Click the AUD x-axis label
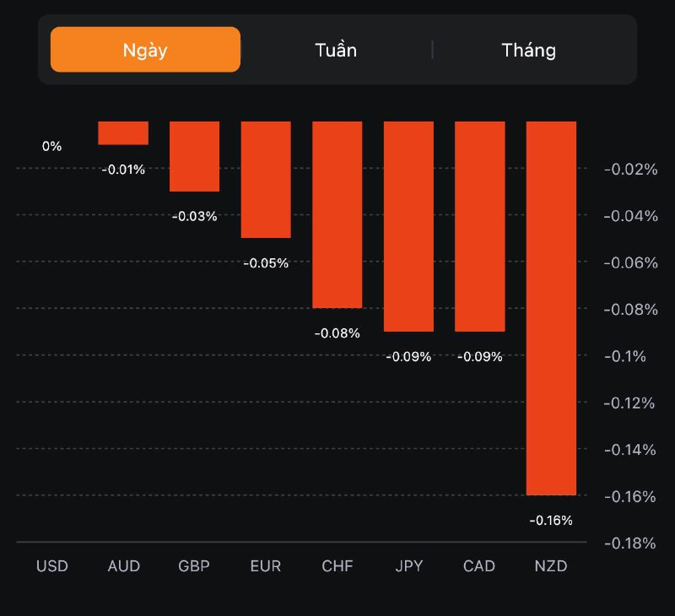The height and width of the screenshot is (616, 675). click(x=123, y=565)
